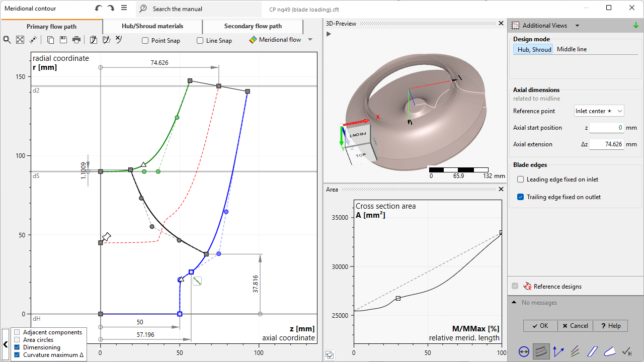
Task: Open the Reference point dropdown
Action: (599, 111)
